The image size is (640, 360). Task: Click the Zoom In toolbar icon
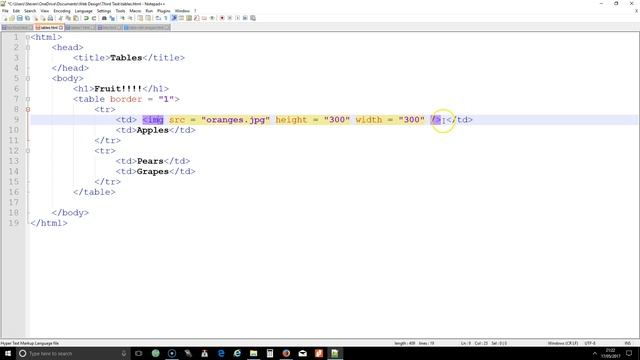(x=123, y=18)
